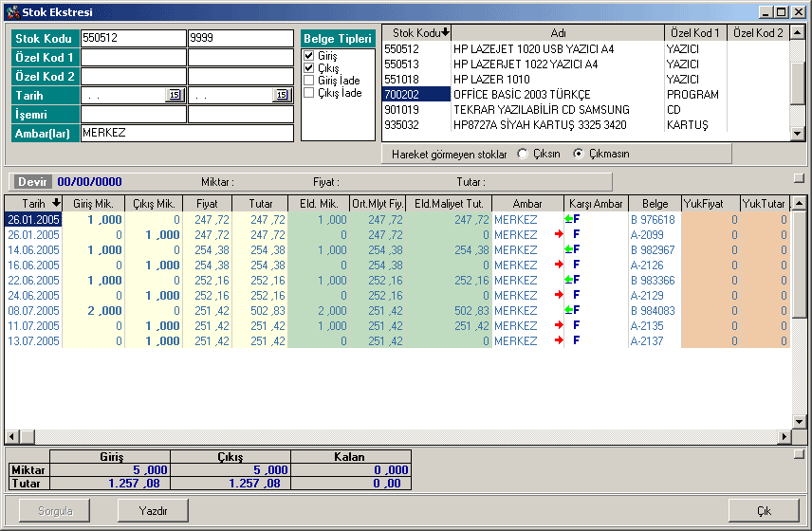Click green entry arrow icon for B 983366
The width and height of the screenshot is (812, 531).
coord(568,280)
